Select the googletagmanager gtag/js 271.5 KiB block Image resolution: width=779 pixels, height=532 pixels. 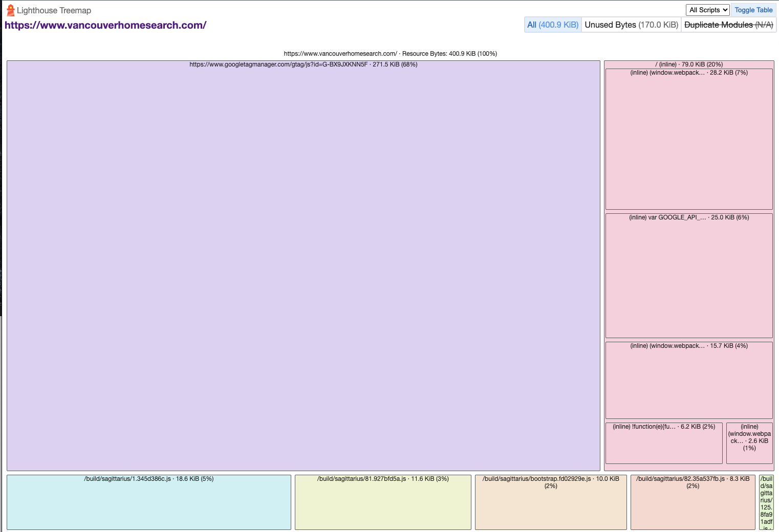click(x=304, y=266)
